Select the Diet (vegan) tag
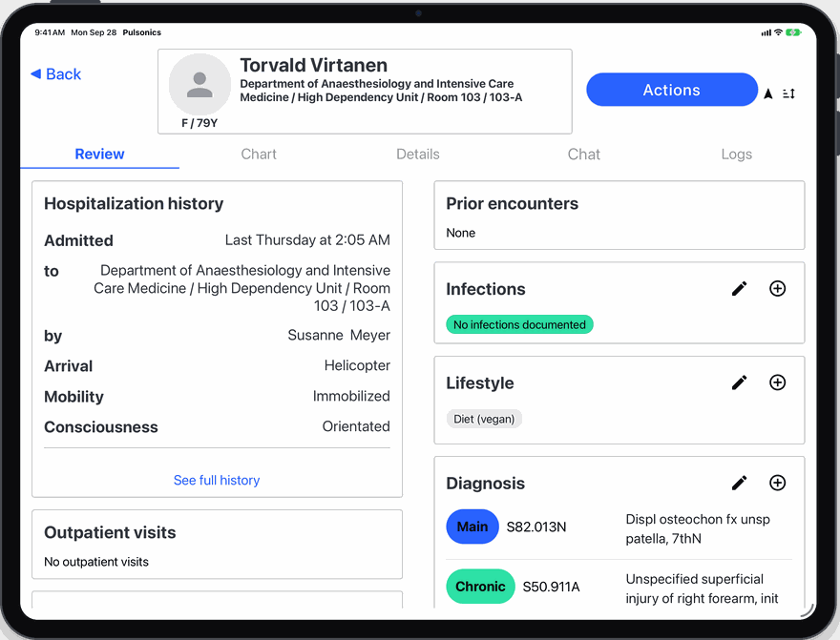This screenshot has width=840, height=640. 484,419
